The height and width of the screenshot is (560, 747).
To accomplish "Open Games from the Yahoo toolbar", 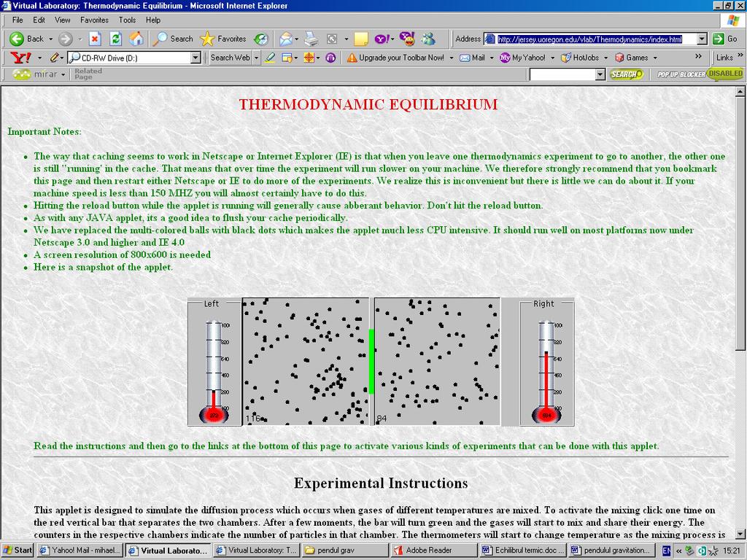I will point(632,58).
